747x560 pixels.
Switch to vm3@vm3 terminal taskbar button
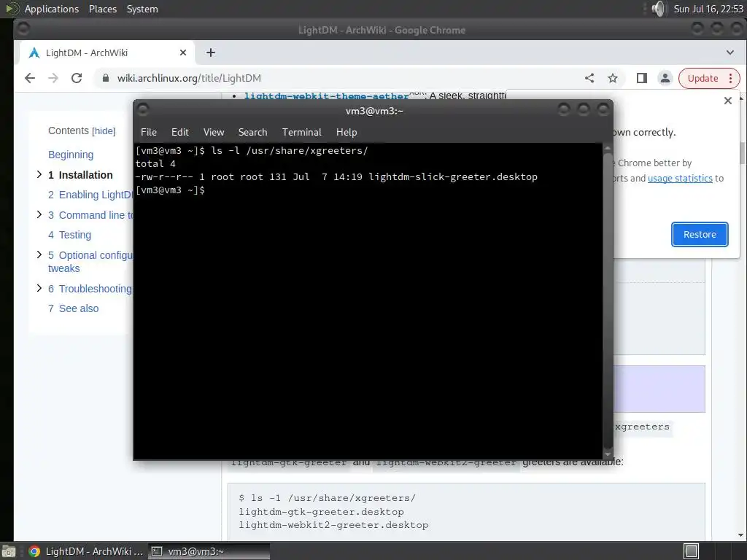(209, 551)
